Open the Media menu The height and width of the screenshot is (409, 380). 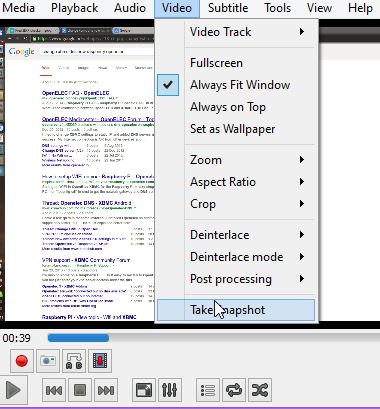[18, 8]
